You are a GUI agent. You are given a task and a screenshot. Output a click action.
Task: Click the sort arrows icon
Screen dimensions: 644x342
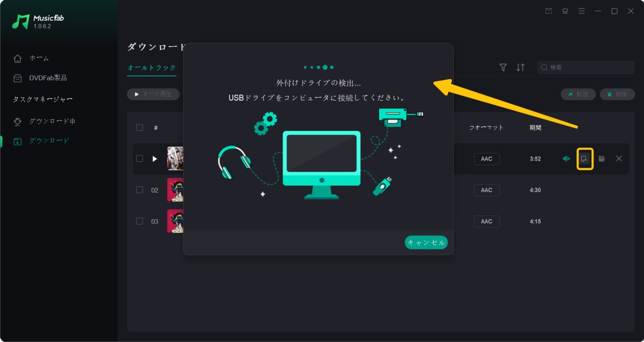pyautogui.click(x=520, y=67)
